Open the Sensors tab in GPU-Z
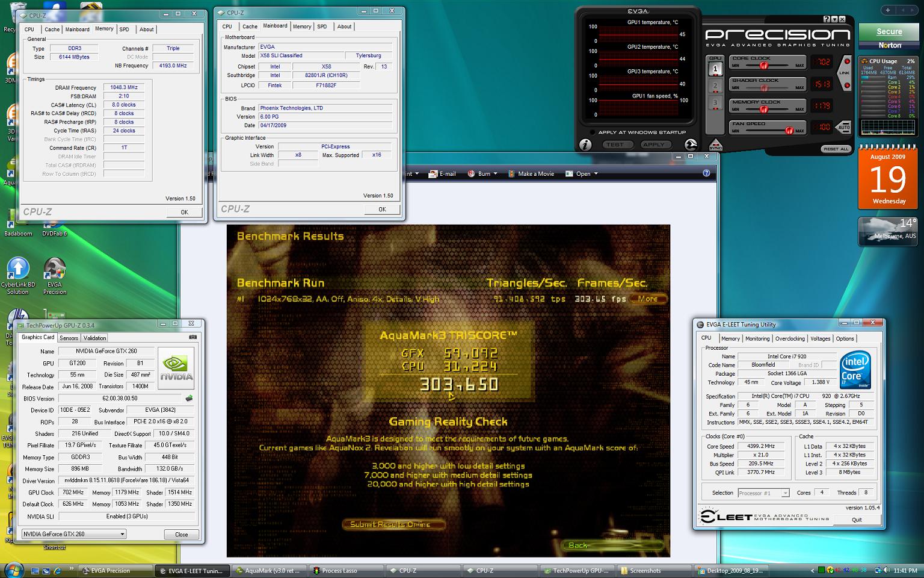Image resolution: width=924 pixels, height=578 pixels. [69, 338]
